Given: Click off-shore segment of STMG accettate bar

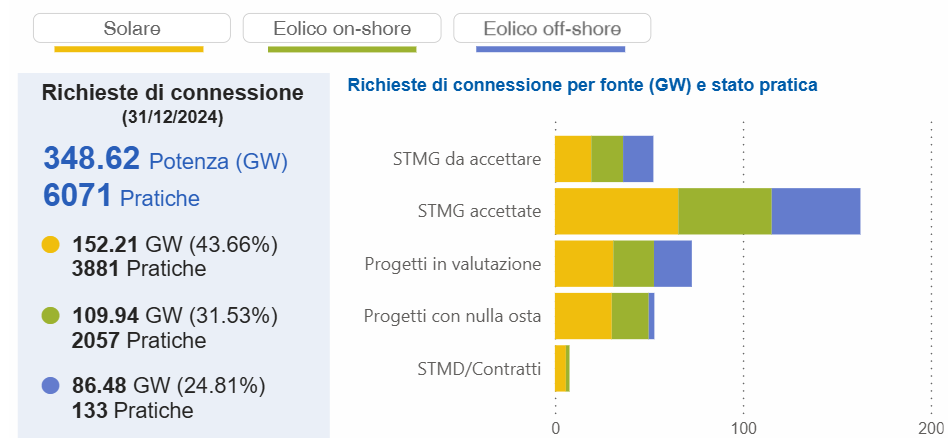Looking at the screenshot, I should click(x=816, y=211).
